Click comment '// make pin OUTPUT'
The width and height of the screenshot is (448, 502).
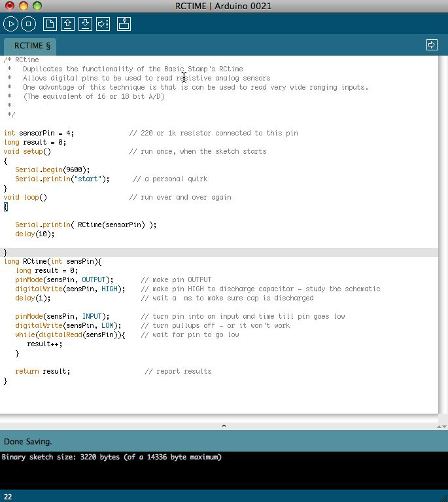177,280
